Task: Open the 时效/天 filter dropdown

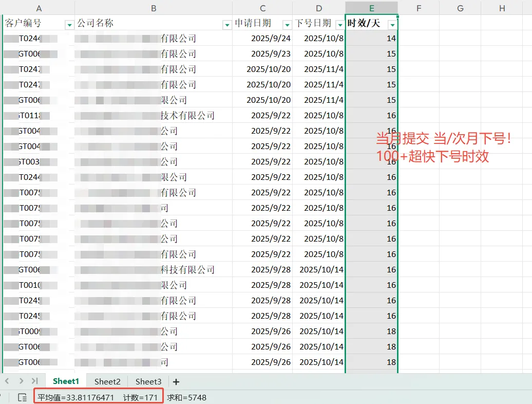Action: tap(392, 25)
